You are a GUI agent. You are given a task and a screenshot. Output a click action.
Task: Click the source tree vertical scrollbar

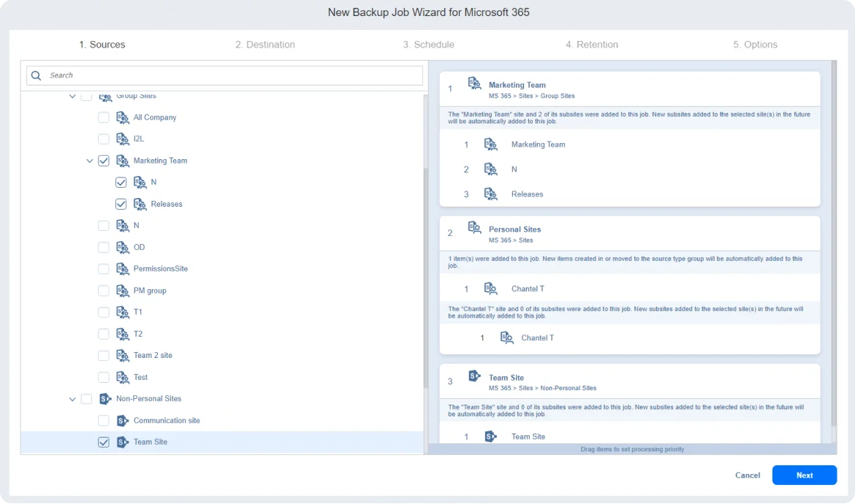point(426,278)
